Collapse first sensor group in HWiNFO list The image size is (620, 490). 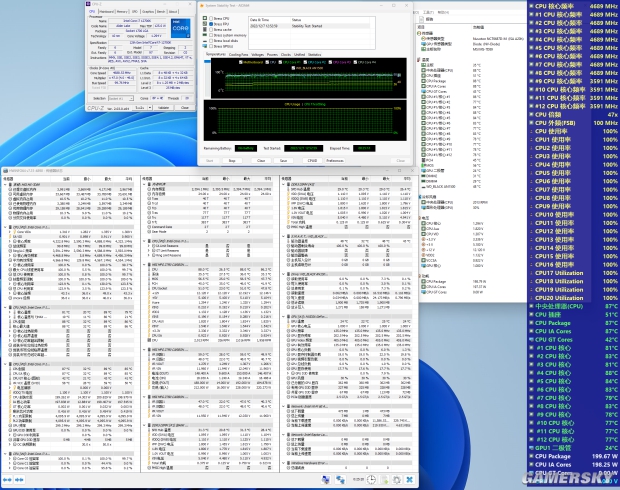pos(5,185)
